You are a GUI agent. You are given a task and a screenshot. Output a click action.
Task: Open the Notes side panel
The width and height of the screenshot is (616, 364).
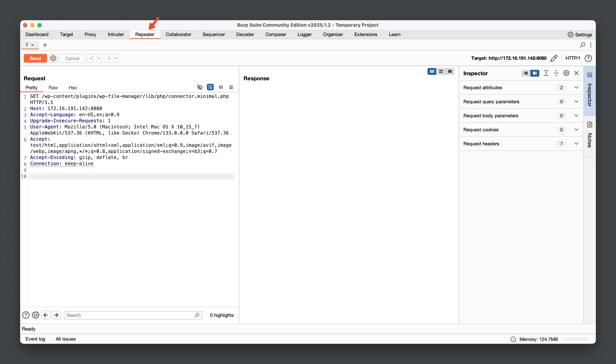590,135
